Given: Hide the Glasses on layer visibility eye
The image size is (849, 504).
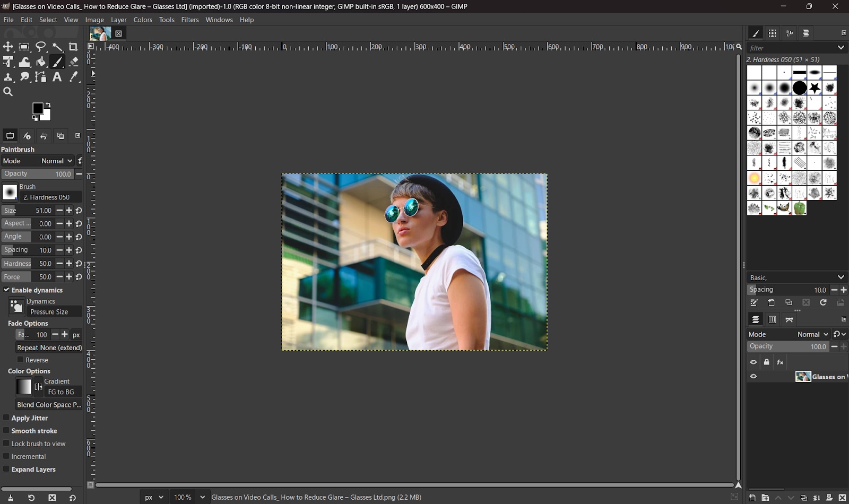Looking at the screenshot, I should pyautogui.click(x=753, y=377).
